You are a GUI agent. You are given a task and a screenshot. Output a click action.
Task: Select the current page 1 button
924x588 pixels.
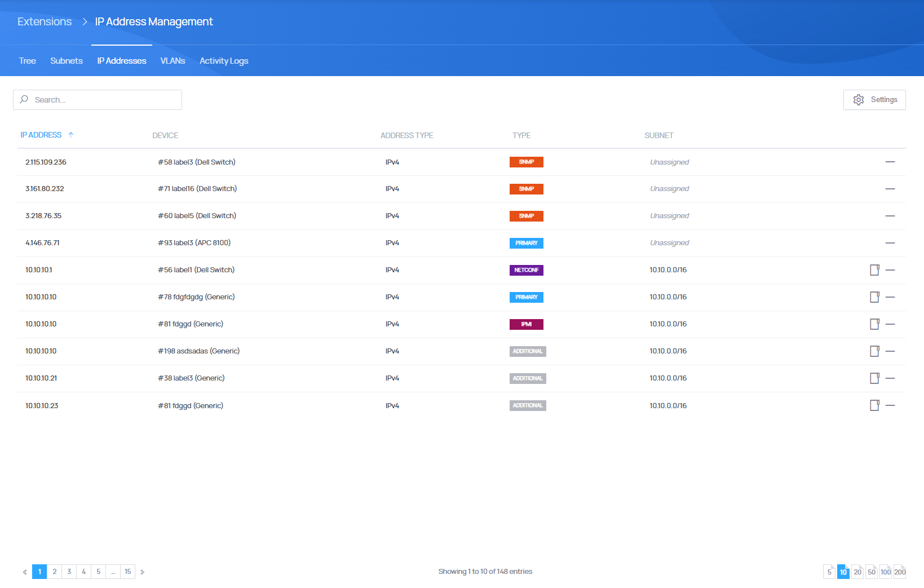click(x=39, y=572)
